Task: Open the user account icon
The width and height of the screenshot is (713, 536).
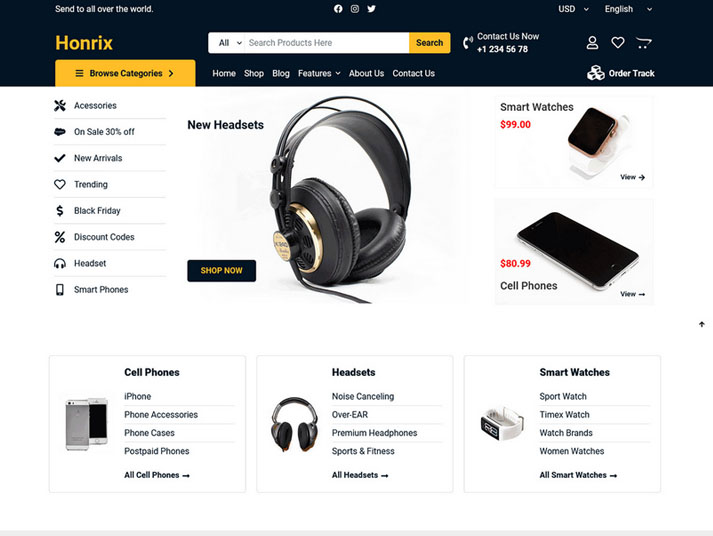Action: pos(592,43)
